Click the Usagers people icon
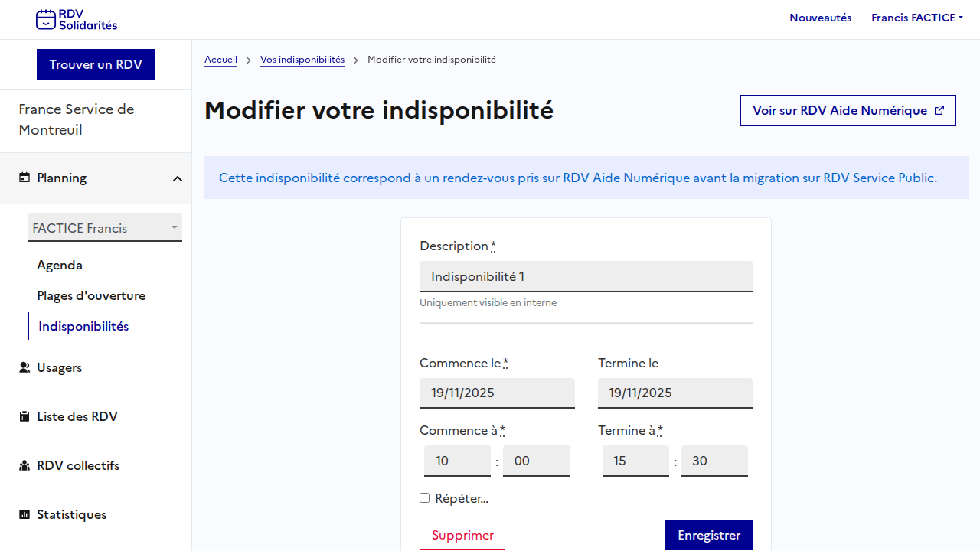This screenshot has height=551, width=980. pyautogui.click(x=24, y=367)
